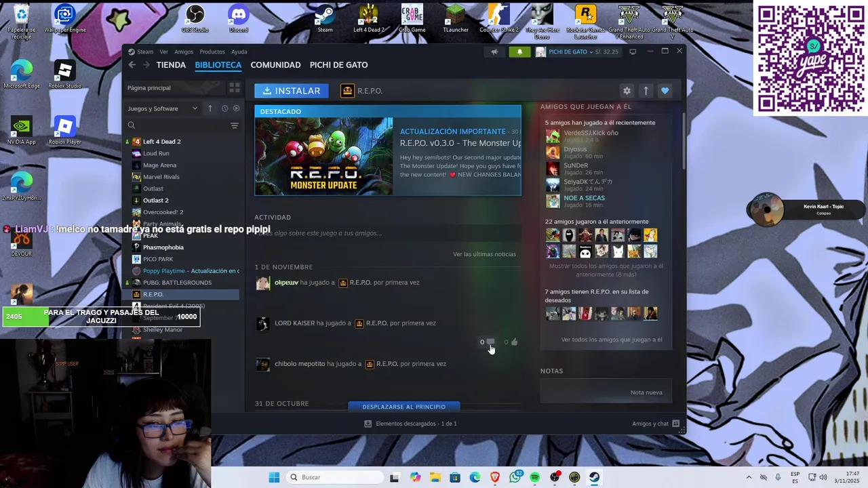This screenshot has height=488, width=868.
Task: Click DESPLAZARSE AL PRINCIPIO button
Action: coord(403,407)
